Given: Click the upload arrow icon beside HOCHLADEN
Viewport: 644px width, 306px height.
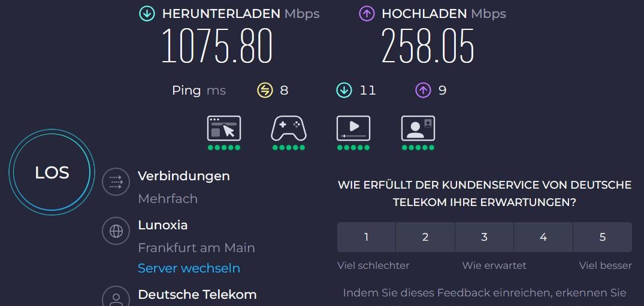Looking at the screenshot, I should pyautogui.click(x=367, y=14).
